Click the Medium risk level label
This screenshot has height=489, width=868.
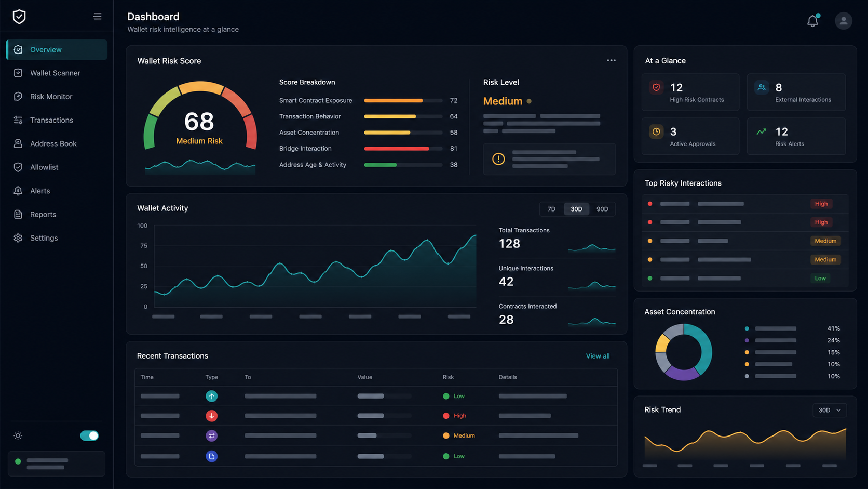coord(503,101)
